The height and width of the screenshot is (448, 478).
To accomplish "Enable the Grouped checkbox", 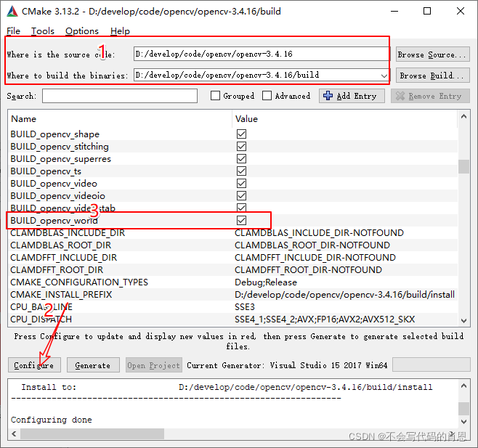I will tap(215, 96).
